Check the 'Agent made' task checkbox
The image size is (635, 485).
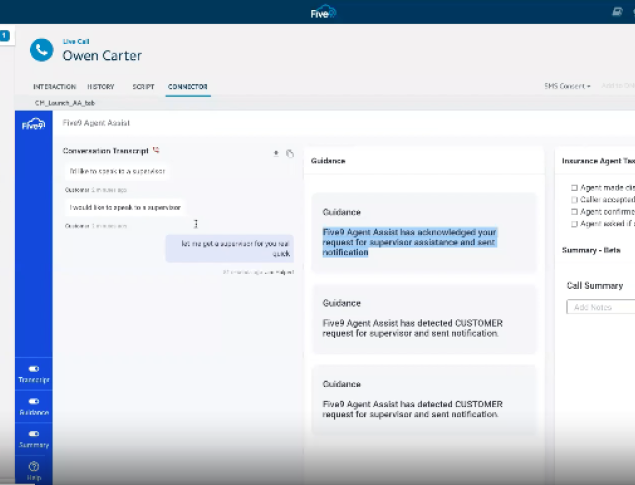click(574, 187)
